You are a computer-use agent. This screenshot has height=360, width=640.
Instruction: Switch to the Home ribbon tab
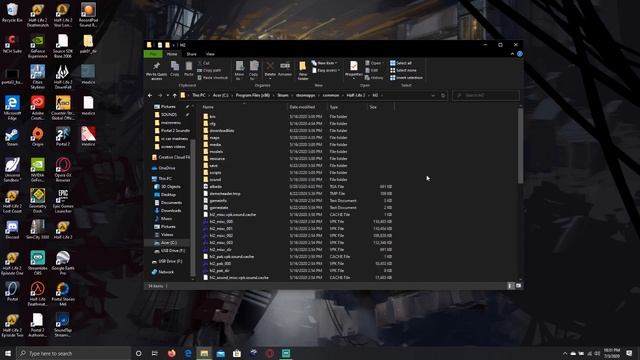(172, 54)
